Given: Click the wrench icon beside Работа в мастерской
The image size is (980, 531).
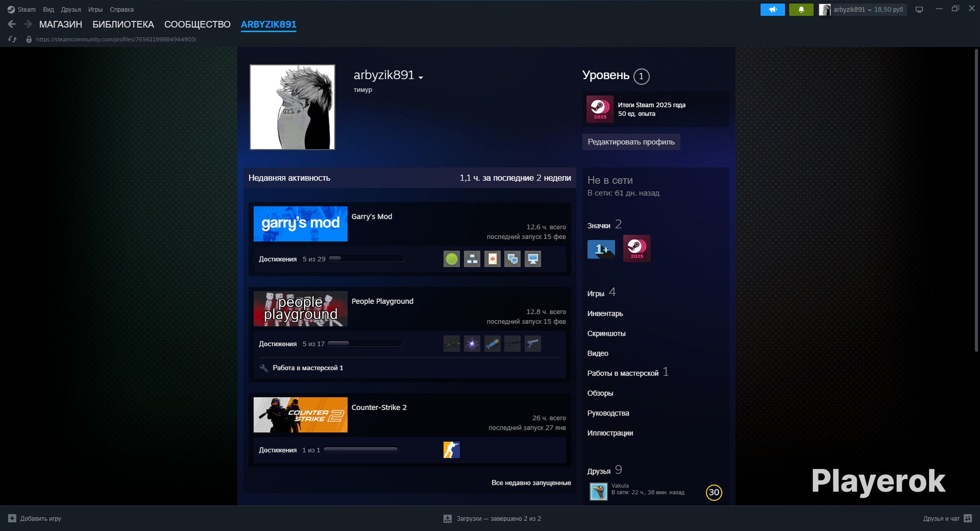Looking at the screenshot, I should click(x=264, y=368).
